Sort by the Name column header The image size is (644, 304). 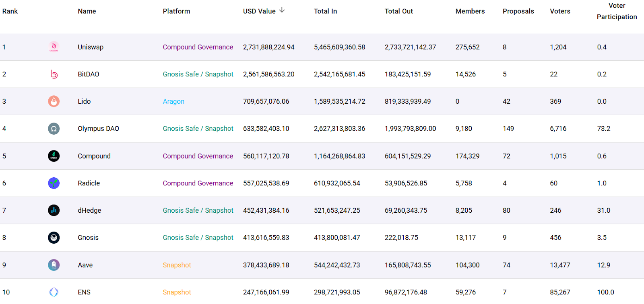(87, 11)
